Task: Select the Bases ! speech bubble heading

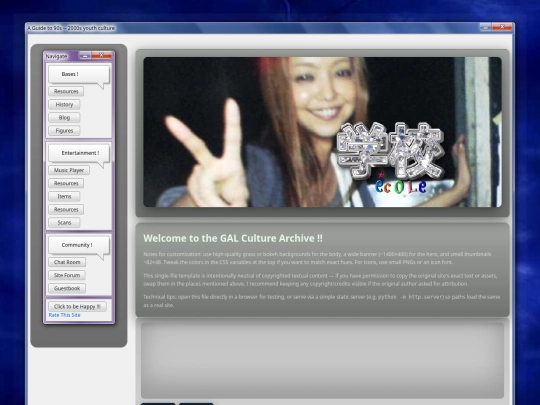Action: pyautogui.click(x=79, y=74)
